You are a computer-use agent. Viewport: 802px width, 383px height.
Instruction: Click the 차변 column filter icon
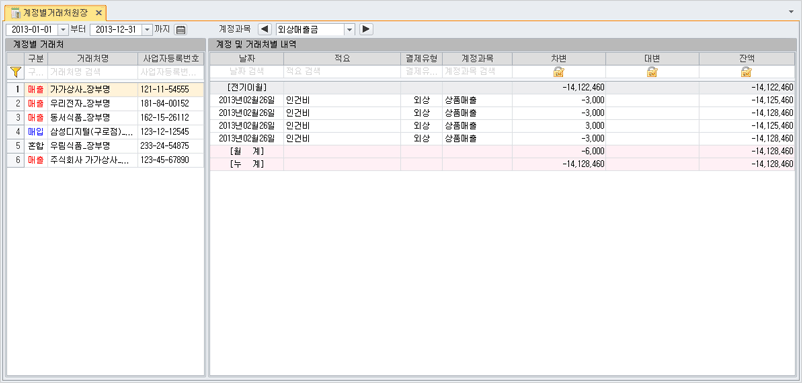[x=559, y=72]
